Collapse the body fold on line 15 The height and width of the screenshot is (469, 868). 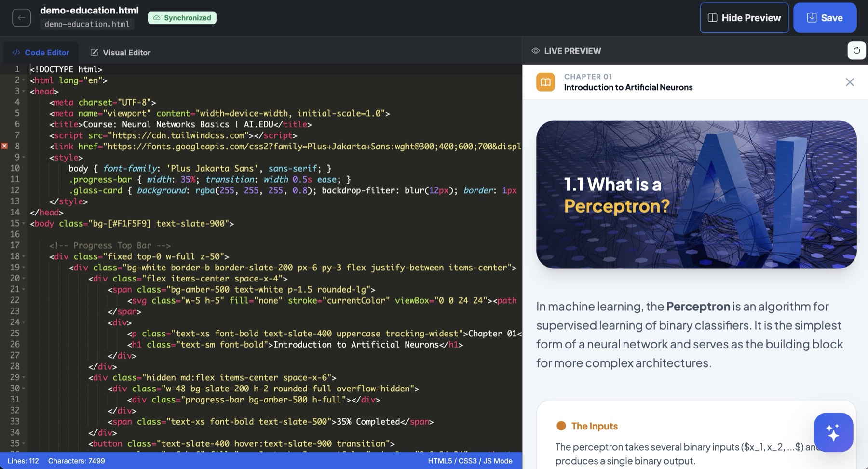tap(24, 224)
